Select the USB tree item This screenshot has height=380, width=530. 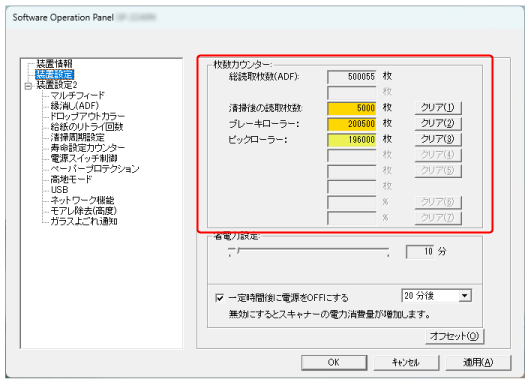59,190
